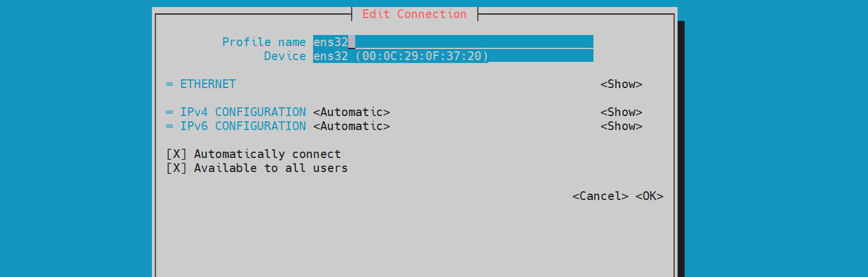Show the IPv4 CONFIGURATION details
This screenshot has height=277, width=868.
(621, 112)
